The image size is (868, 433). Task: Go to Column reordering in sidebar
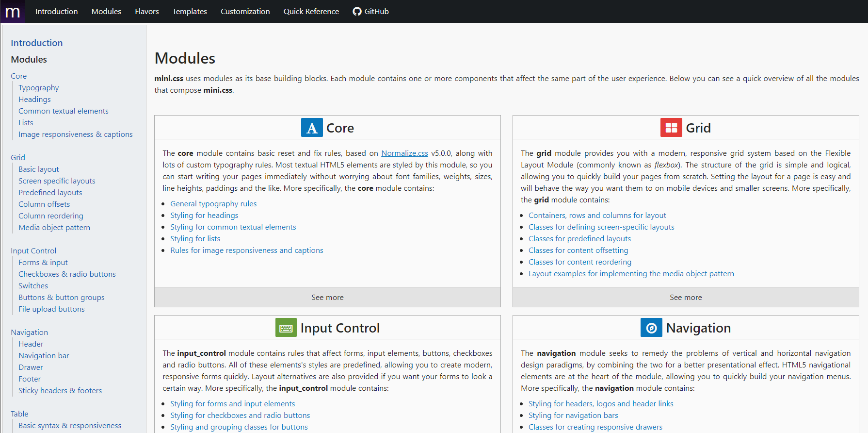[51, 216]
